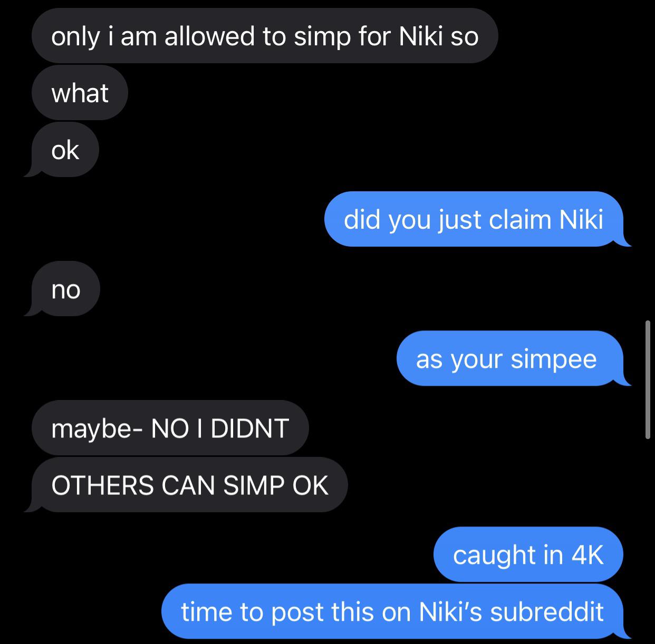Image resolution: width=655 pixels, height=644 pixels.
Task: Tap the 'OTHERS CAN SIMP OK' bubble
Action: pyautogui.click(x=189, y=485)
